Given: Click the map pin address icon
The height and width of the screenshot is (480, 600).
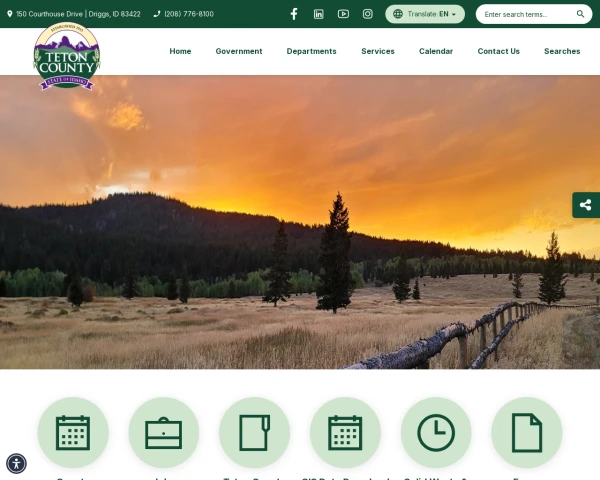Looking at the screenshot, I should (10, 14).
